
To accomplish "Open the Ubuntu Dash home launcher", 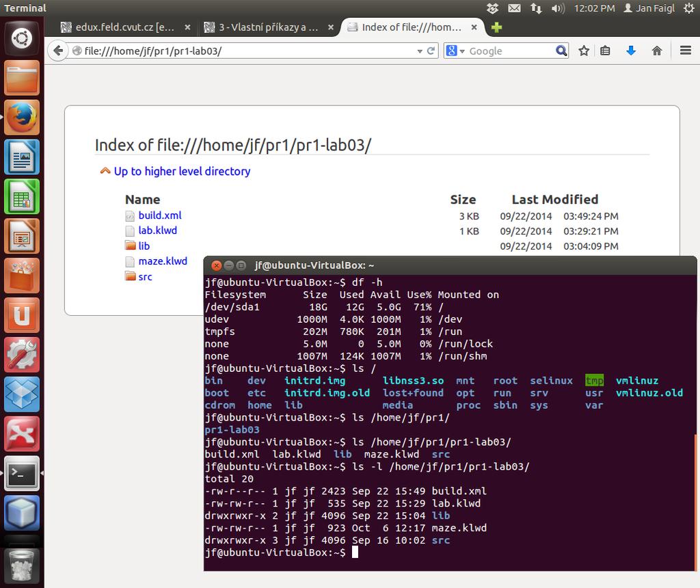I will (x=21, y=38).
